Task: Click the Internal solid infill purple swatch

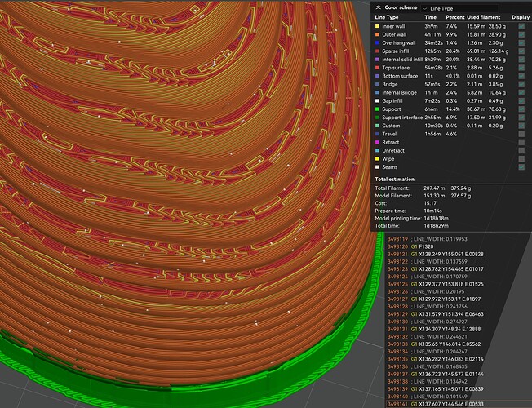Action: click(x=377, y=60)
